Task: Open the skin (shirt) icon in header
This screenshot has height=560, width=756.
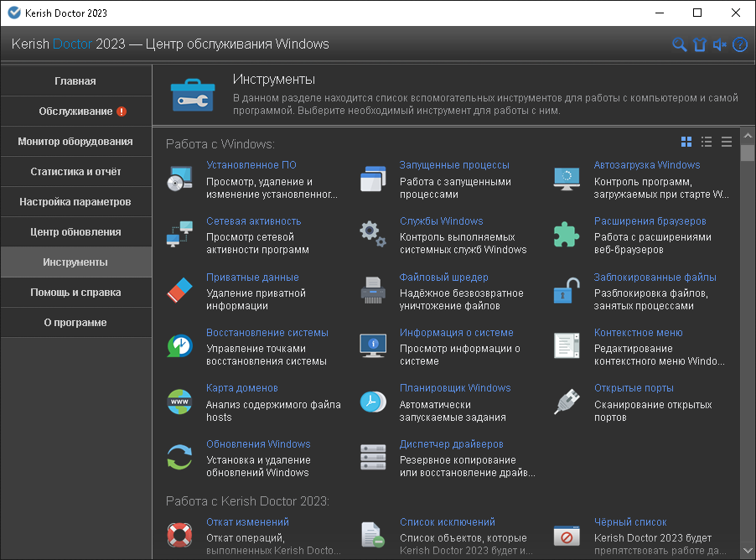Action: 700,45
